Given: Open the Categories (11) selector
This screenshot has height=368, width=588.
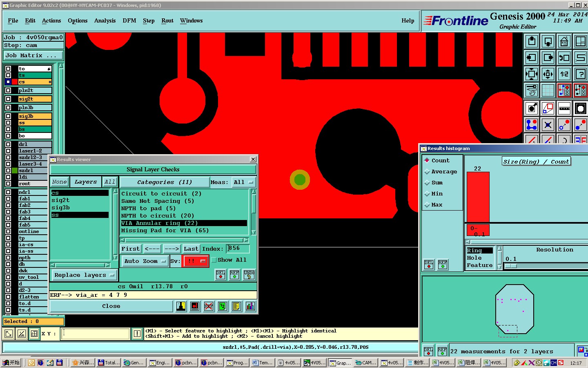Looking at the screenshot, I should [165, 182].
